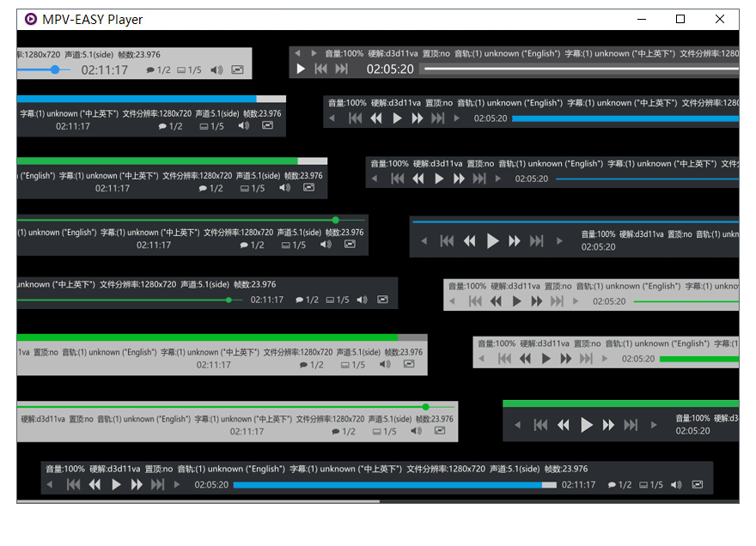Image resolution: width=756 pixels, height=546 pixels.
Task: Play in the bar with white progress line
Action: (x=301, y=69)
